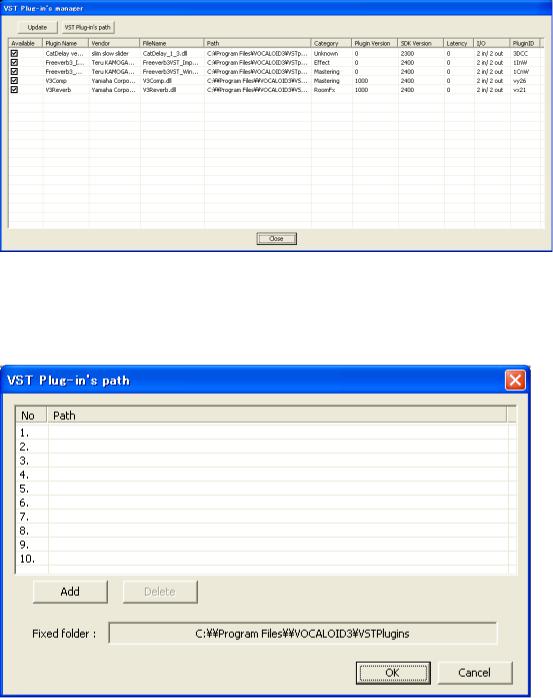Click the Path column header in path dialog
Image resolution: width=553 pixels, height=698 pixels.
[276, 415]
